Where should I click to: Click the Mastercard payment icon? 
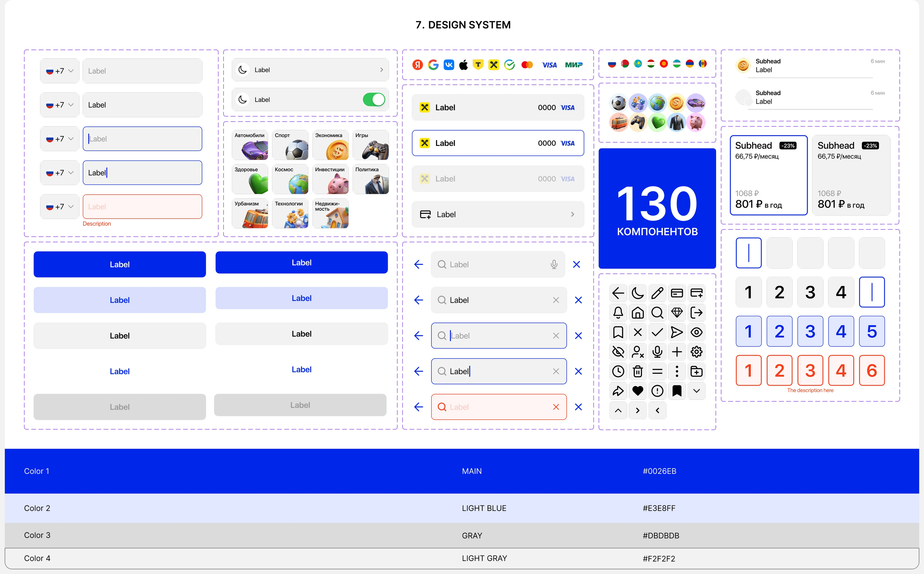(x=528, y=65)
